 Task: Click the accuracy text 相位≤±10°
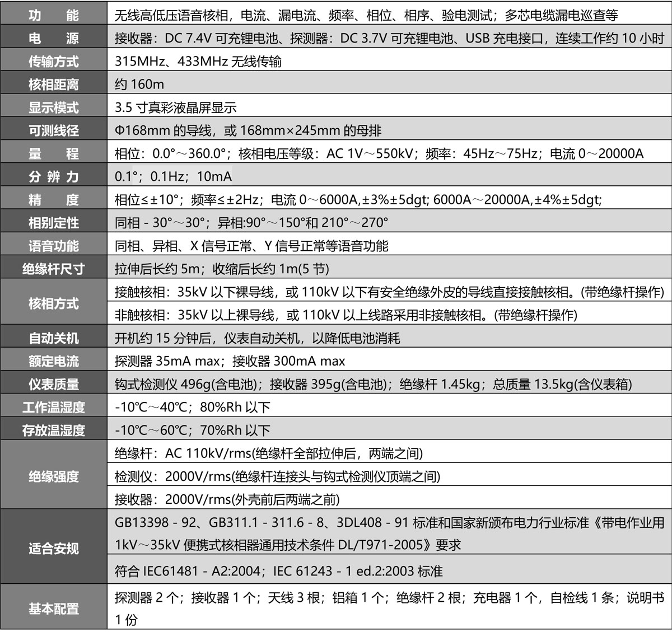[x=146, y=199]
